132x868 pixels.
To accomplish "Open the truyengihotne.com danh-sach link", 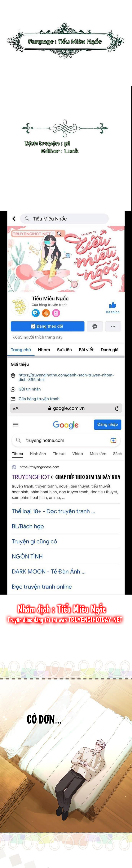I will pos(66,377).
